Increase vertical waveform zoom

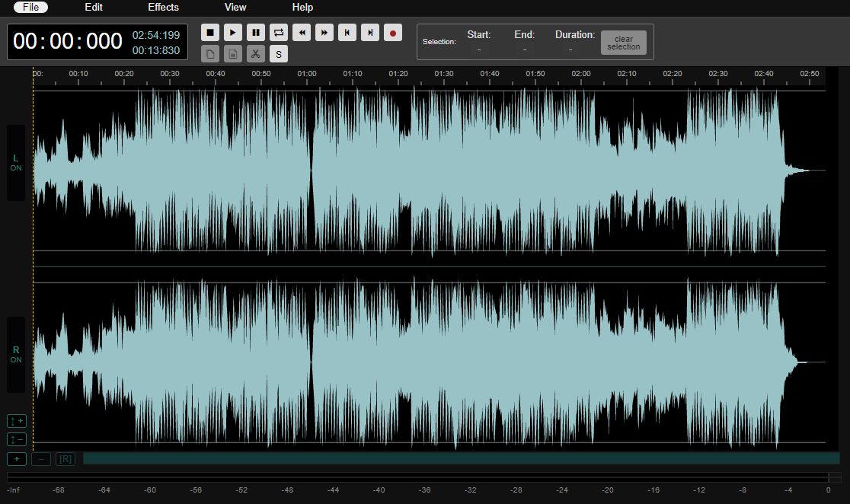point(16,420)
